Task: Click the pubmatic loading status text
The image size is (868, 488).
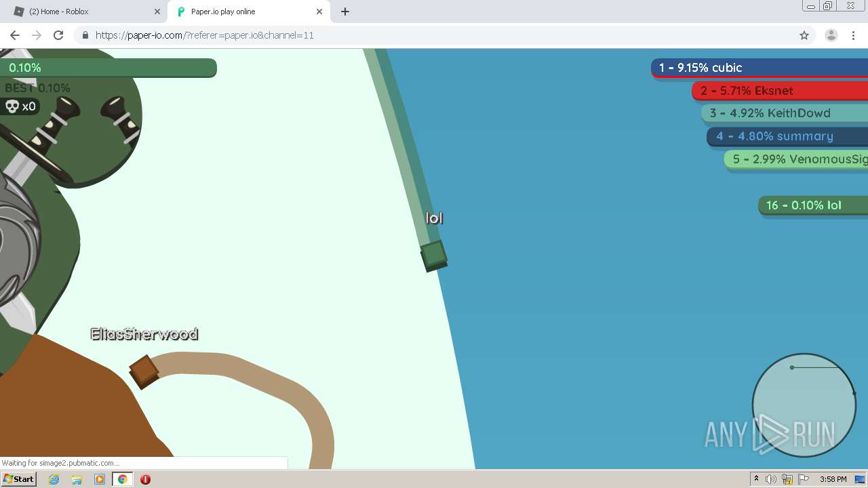Action: tap(60, 463)
